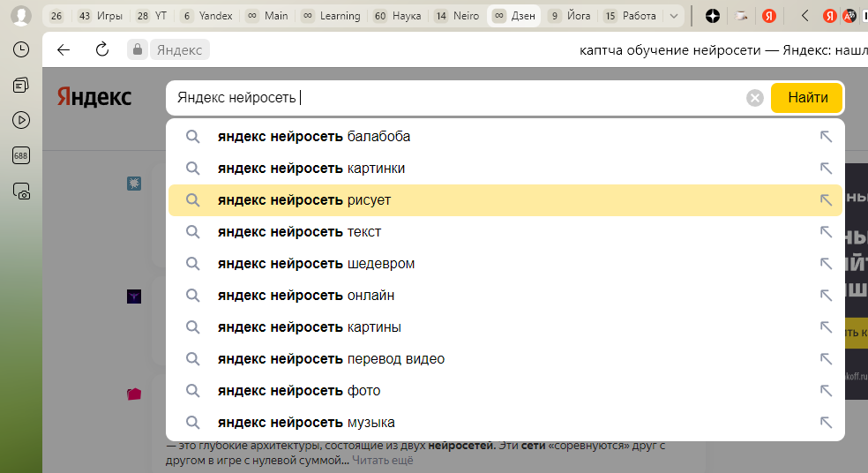Open the user profile avatar
Screen dimensions: 868x473
click(21, 16)
